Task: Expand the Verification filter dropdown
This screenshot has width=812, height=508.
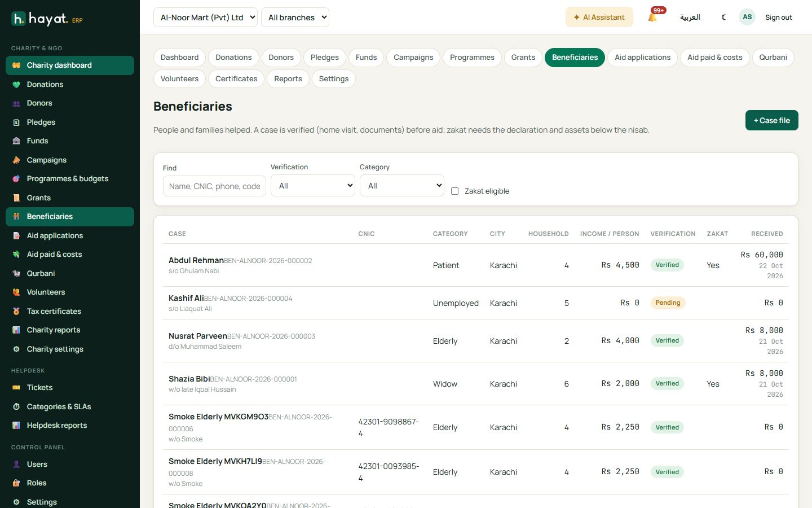Action: click(x=313, y=186)
